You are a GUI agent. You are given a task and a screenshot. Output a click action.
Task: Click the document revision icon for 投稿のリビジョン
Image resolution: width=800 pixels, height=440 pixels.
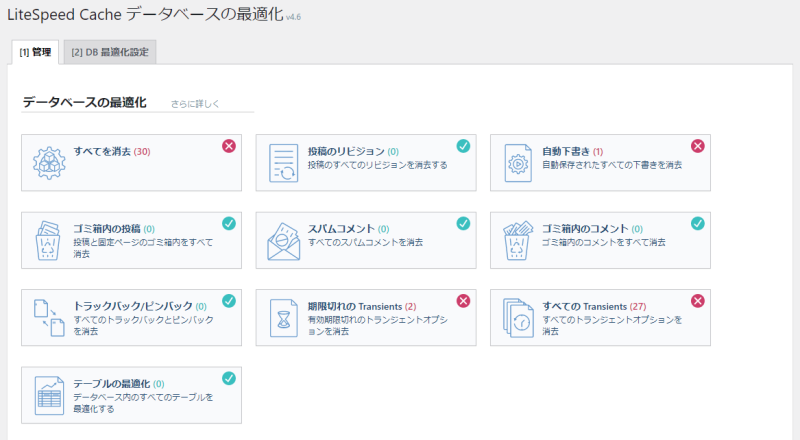click(283, 163)
